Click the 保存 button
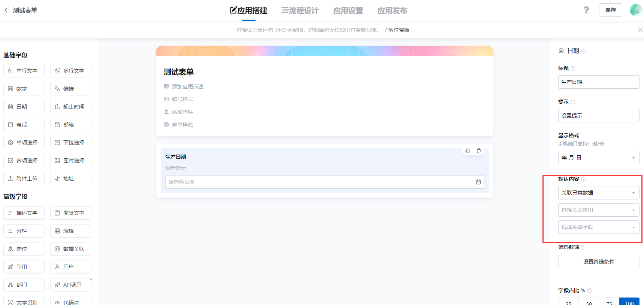Image resolution: width=644 pixels, height=305 pixels. click(611, 10)
